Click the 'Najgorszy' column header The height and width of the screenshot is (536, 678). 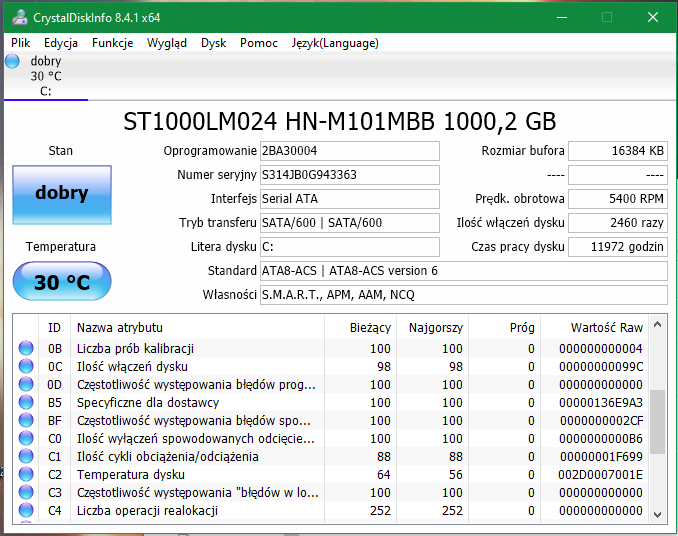pyautogui.click(x=432, y=328)
